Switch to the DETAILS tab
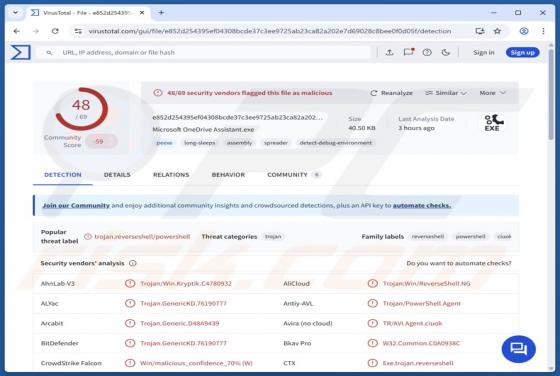This screenshot has width=560, height=376. [x=117, y=175]
